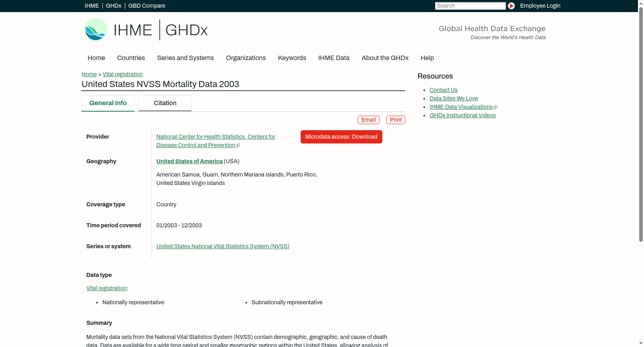Click the Time period covered field label
The height and width of the screenshot is (347, 644).
click(114, 225)
